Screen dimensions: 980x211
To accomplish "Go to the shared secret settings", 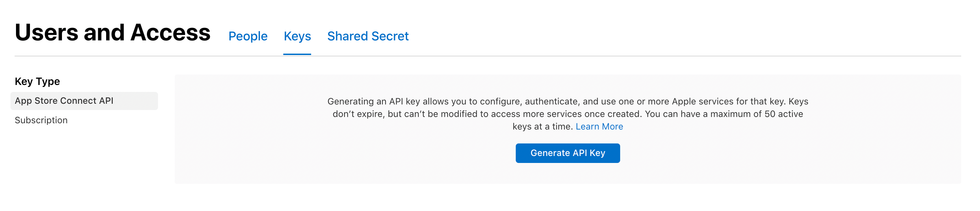I will (367, 36).
